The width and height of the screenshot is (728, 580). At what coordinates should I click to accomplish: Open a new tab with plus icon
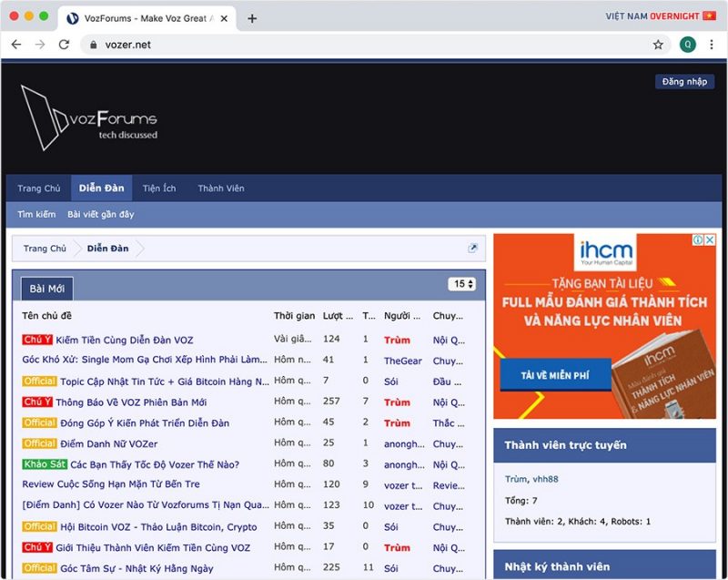click(x=252, y=18)
